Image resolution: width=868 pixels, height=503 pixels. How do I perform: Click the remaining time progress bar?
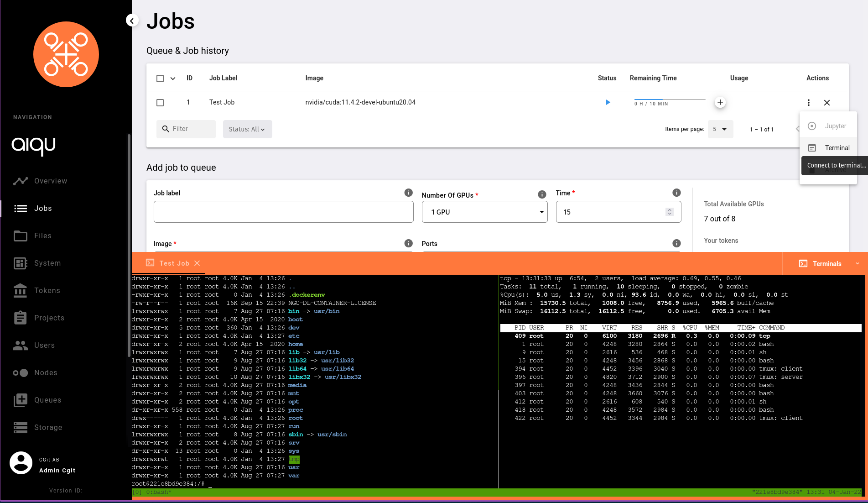tap(669, 99)
